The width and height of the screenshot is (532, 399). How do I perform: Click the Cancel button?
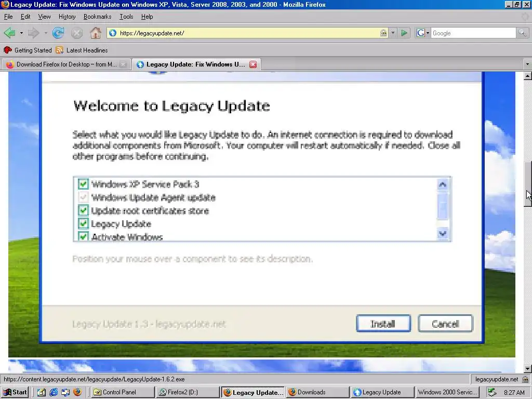[x=445, y=323]
